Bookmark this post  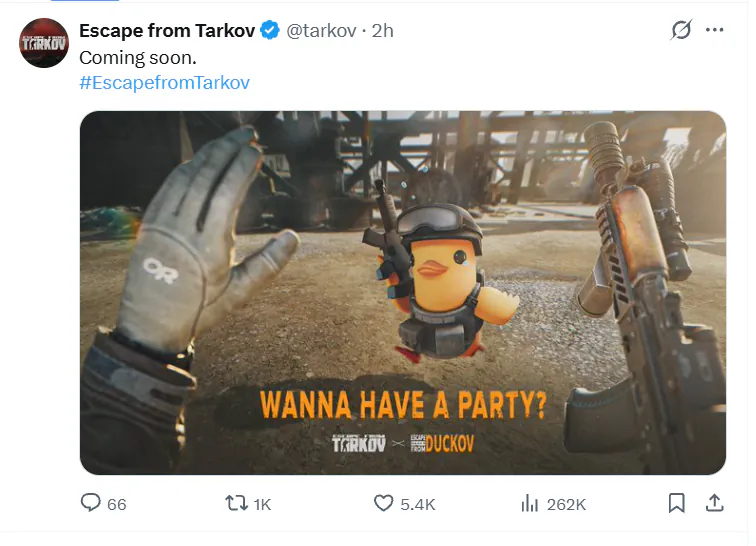(677, 503)
